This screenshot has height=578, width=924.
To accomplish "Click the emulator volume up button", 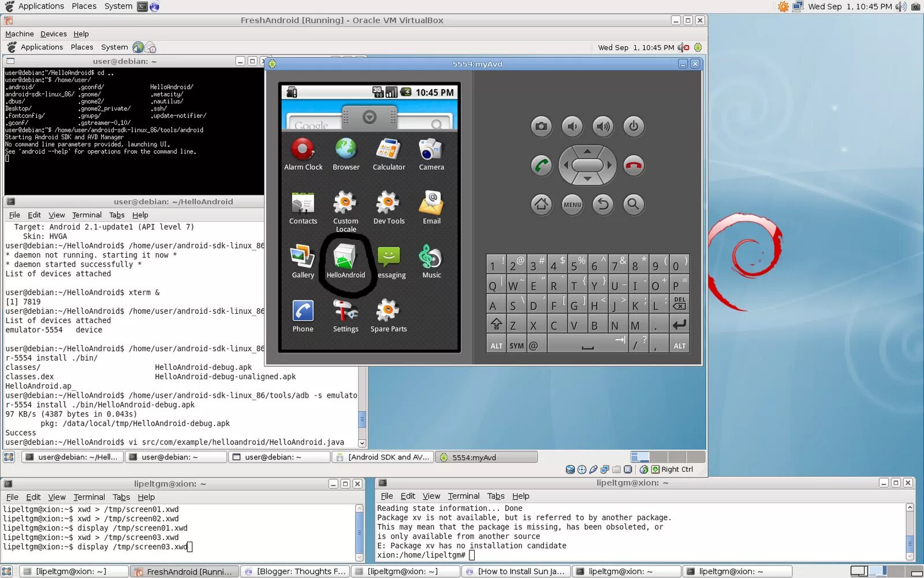I will (x=603, y=126).
